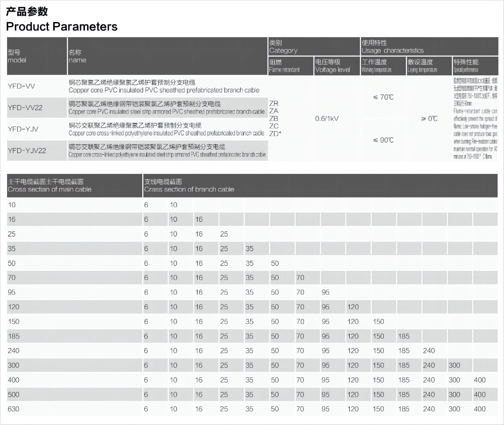Click the special performance description text
Viewport: 504px width, 425px height.
click(475, 118)
